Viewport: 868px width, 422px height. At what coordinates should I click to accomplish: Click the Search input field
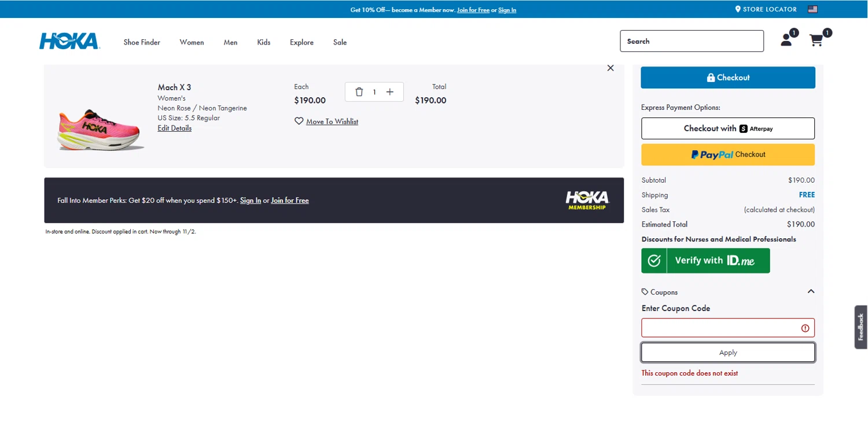[692, 41]
